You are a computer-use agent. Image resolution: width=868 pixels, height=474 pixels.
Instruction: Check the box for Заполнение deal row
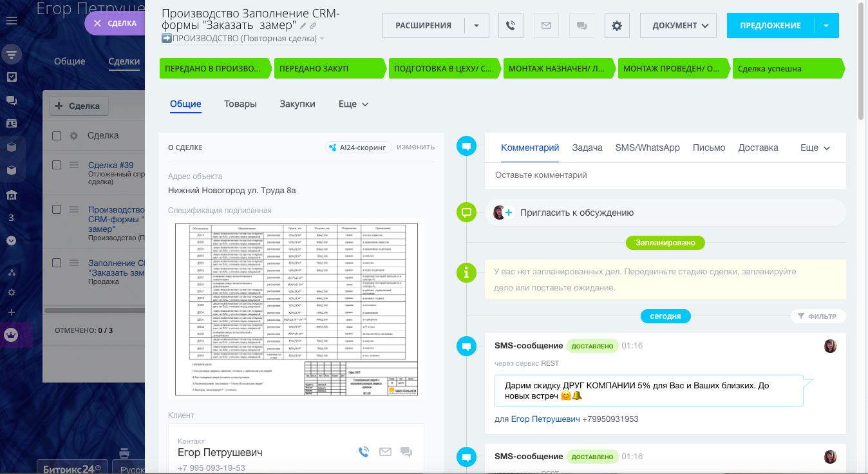click(x=57, y=263)
